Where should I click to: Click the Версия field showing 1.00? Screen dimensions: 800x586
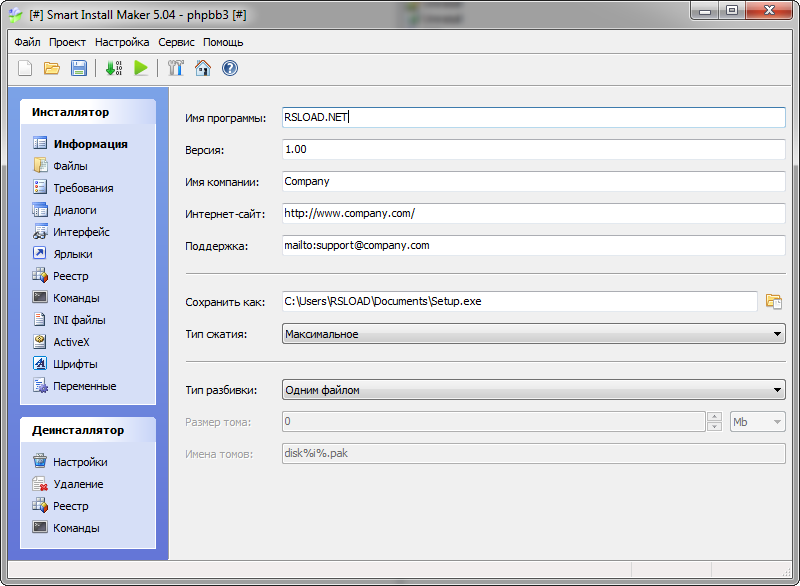533,149
